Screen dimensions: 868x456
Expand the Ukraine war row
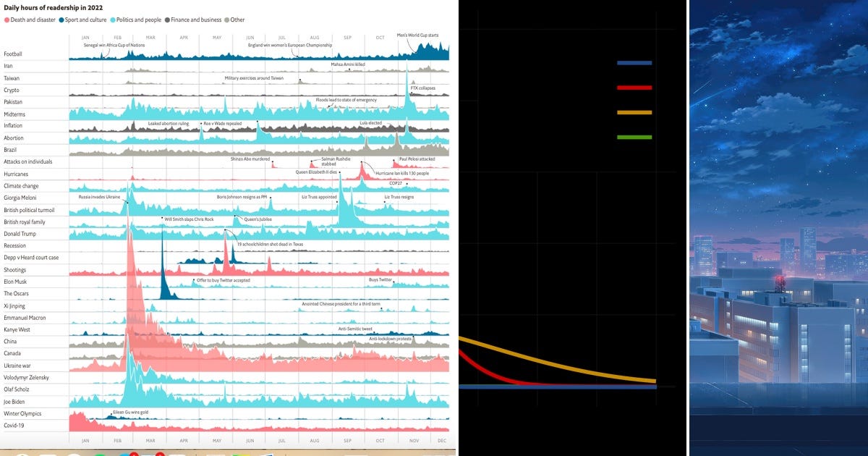point(16,366)
